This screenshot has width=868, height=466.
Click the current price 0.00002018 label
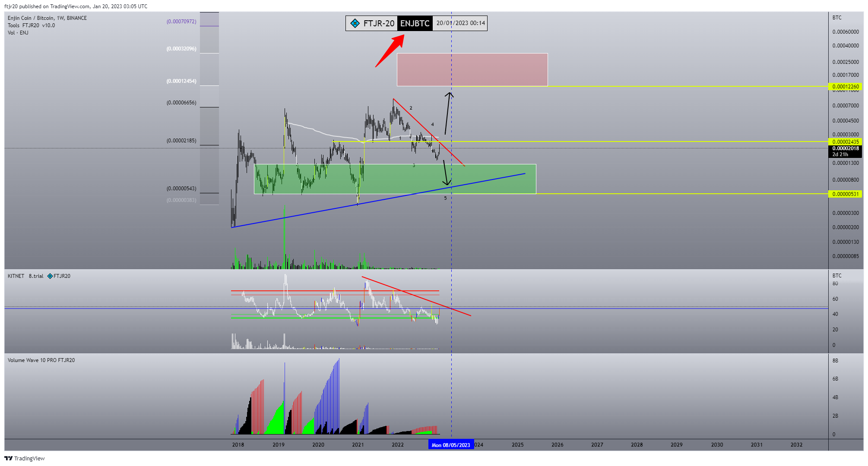[846, 148]
